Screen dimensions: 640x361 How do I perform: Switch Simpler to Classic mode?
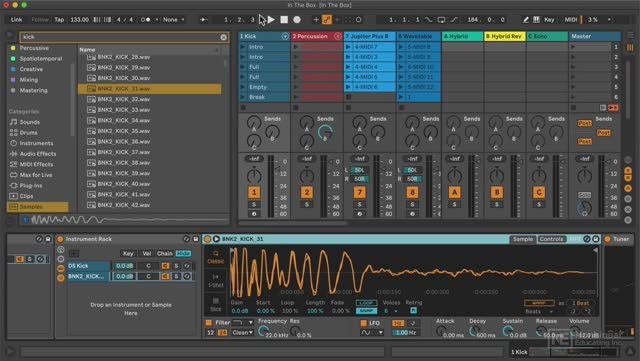pos(216,257)
